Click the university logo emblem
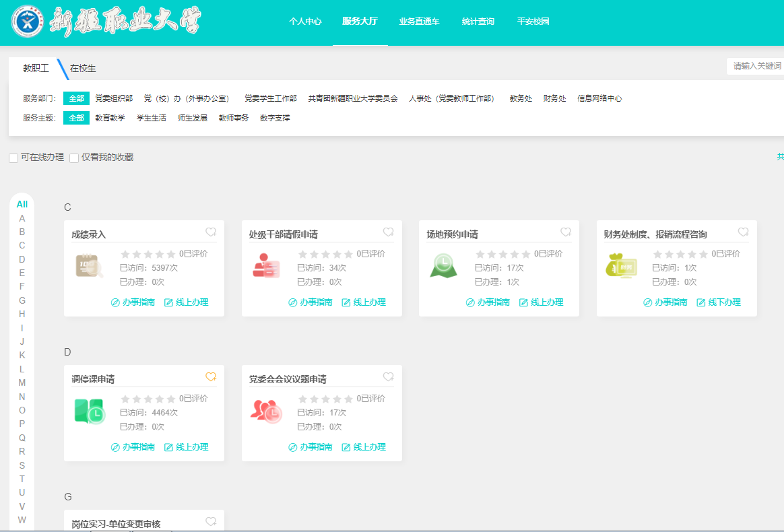This screenshot has width=784, height=532. (28, 22)
